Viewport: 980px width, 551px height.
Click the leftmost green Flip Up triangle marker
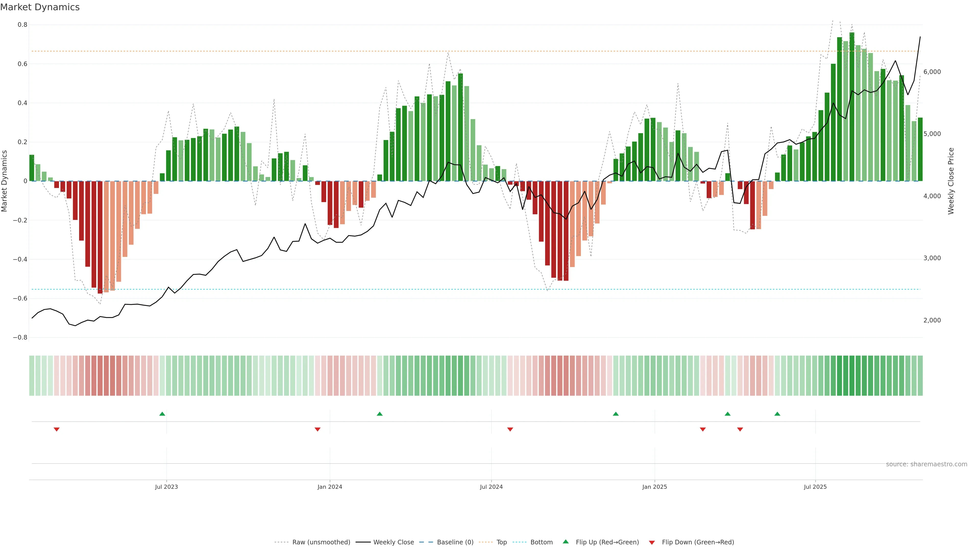pos(162,414)
